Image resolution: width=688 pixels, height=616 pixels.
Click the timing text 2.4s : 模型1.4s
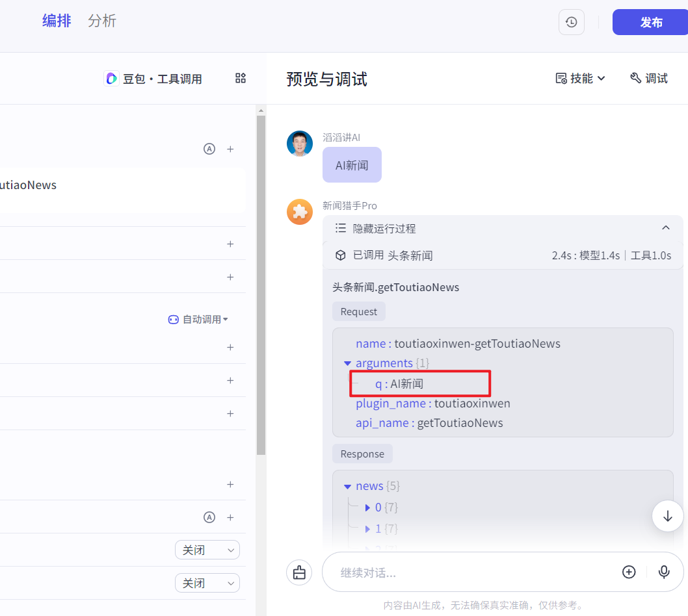click(x=586, y=255)
